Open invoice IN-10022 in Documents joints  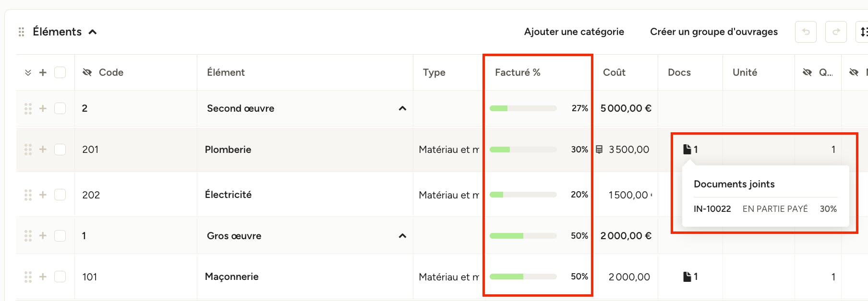pos(712,209)
